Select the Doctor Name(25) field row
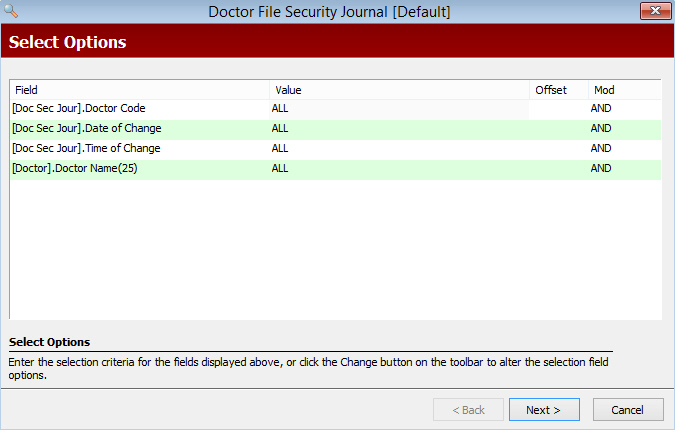Viewport: 675px width, 430px height. [x=335, y=168]
